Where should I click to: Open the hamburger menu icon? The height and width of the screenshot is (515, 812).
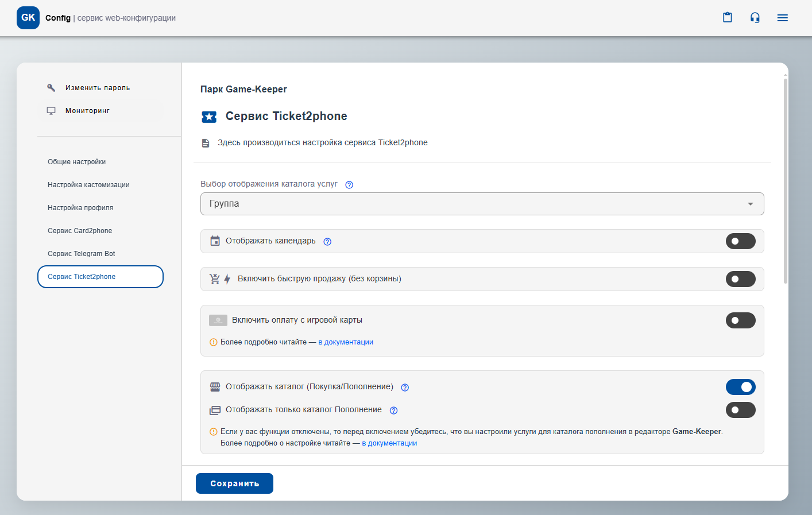click(x=783, y=18)
